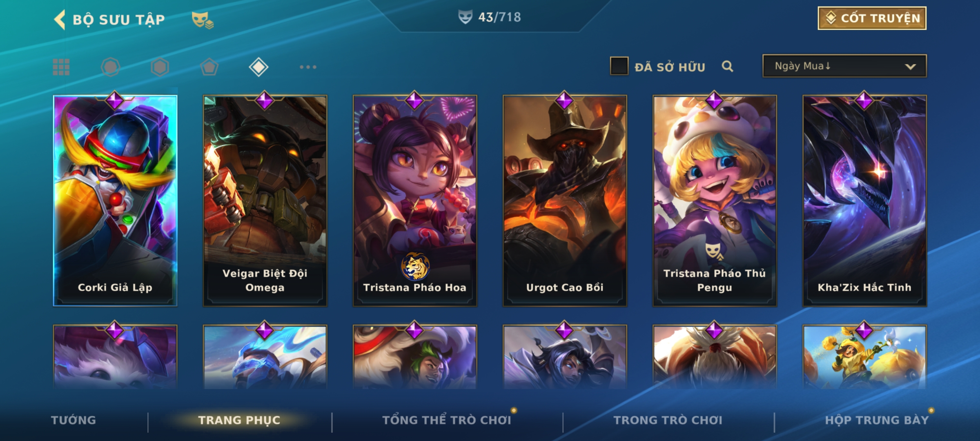Open the mask and coins skin shop icon
The width and height of the screenshot is (980, 441).
[x=203, y=20]
